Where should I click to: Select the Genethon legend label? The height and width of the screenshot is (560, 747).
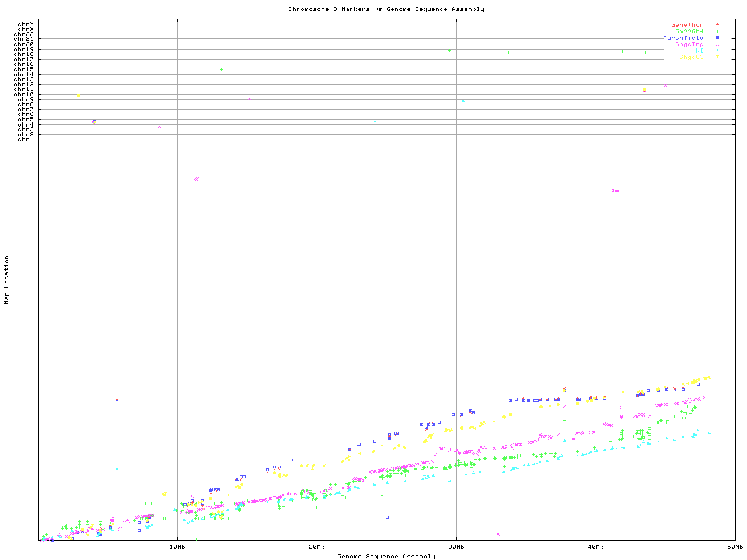coord(687,25)
